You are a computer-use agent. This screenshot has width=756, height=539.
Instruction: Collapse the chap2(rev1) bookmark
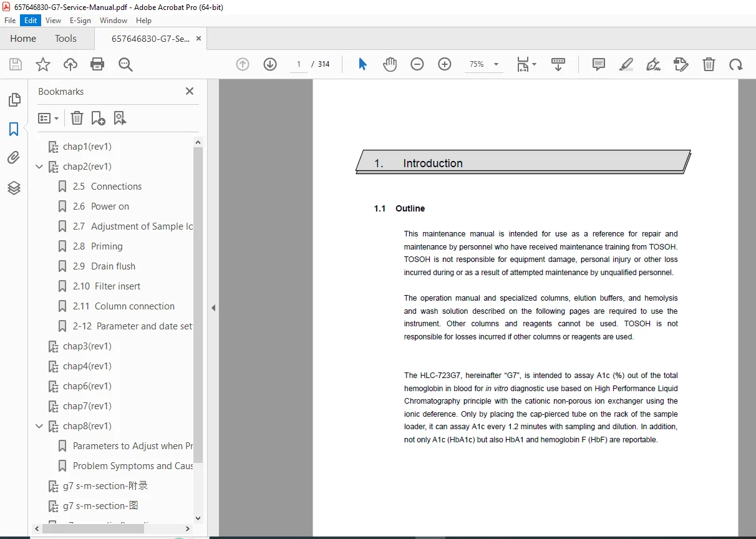[x=39, y=167]
